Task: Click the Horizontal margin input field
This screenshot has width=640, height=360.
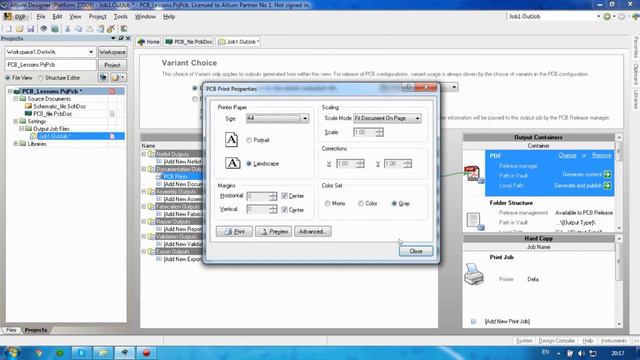Action: (x=258, y=196)
